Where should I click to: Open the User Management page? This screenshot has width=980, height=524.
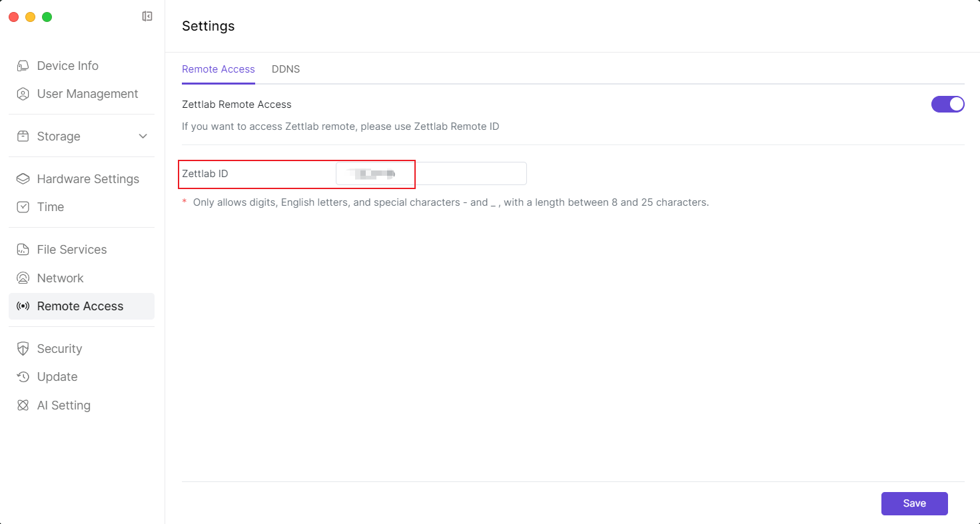tap(87, 94)
